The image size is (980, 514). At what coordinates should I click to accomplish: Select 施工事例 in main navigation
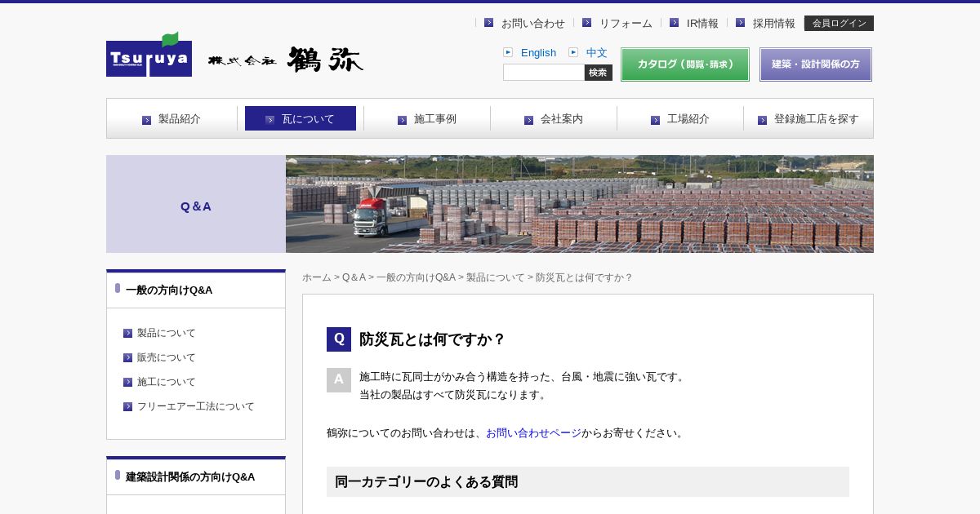[x=427, y=119]
